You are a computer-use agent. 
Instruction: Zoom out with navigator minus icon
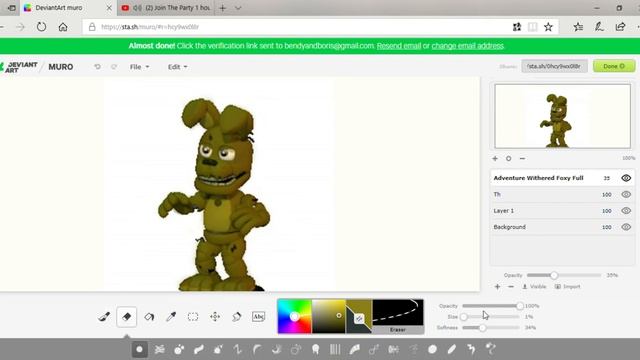pos(522,158)
